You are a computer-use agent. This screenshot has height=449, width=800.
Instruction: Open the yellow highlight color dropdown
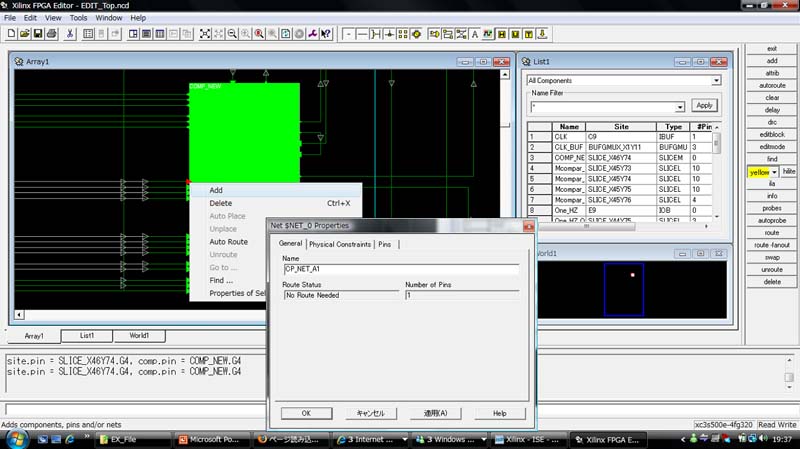774,172
